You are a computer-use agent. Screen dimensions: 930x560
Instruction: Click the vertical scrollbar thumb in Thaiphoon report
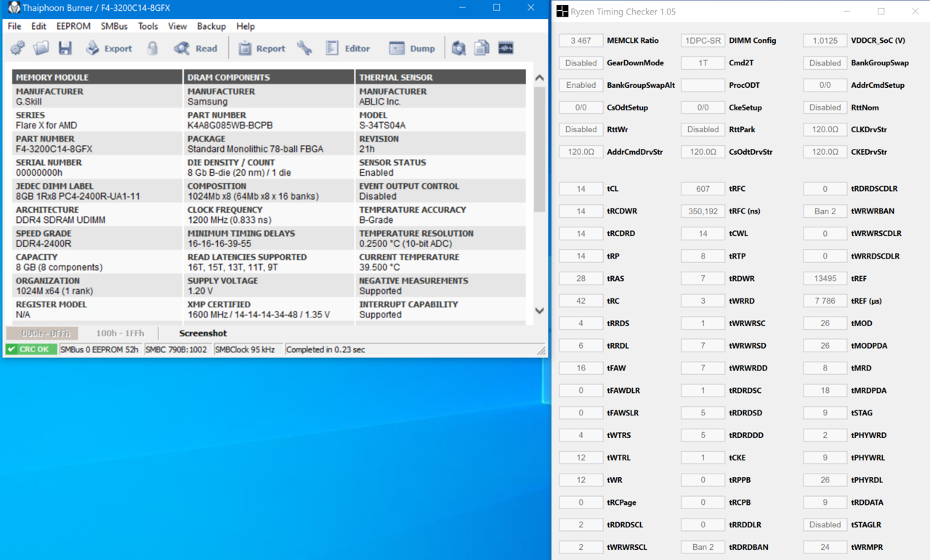point(539,149)
